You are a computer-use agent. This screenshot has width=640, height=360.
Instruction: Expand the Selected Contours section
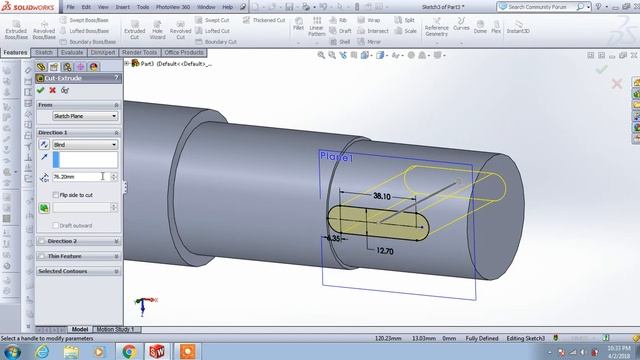coord(116,271)
